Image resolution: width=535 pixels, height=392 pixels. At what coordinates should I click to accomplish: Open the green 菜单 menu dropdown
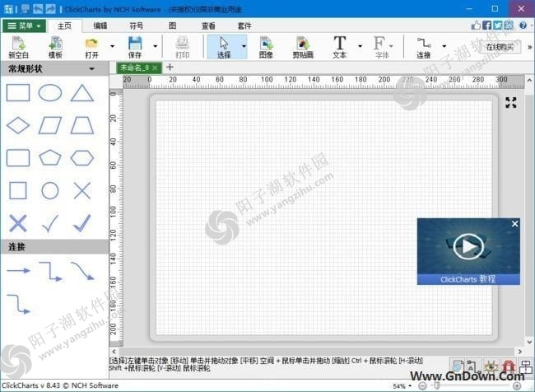(24, 26)
